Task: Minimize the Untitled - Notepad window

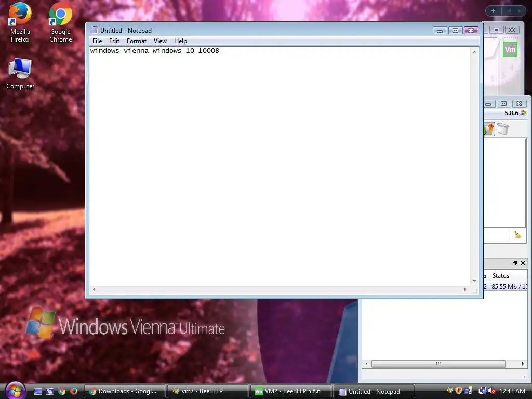Action: pyautogui.click(x=440, y=31)
